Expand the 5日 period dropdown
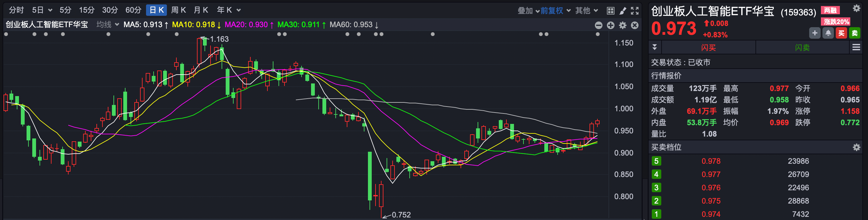Viewport: 868px width, 220px height. pos(42,10)
